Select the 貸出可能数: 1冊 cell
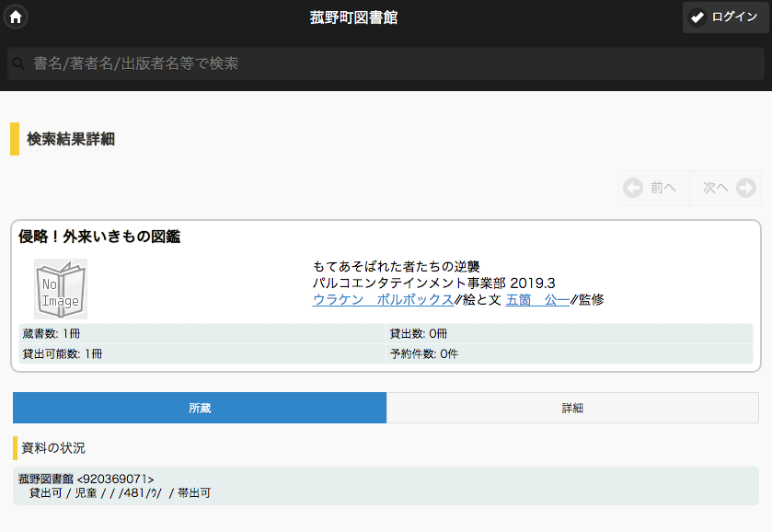The image size is (772, 532). (202, 353)
